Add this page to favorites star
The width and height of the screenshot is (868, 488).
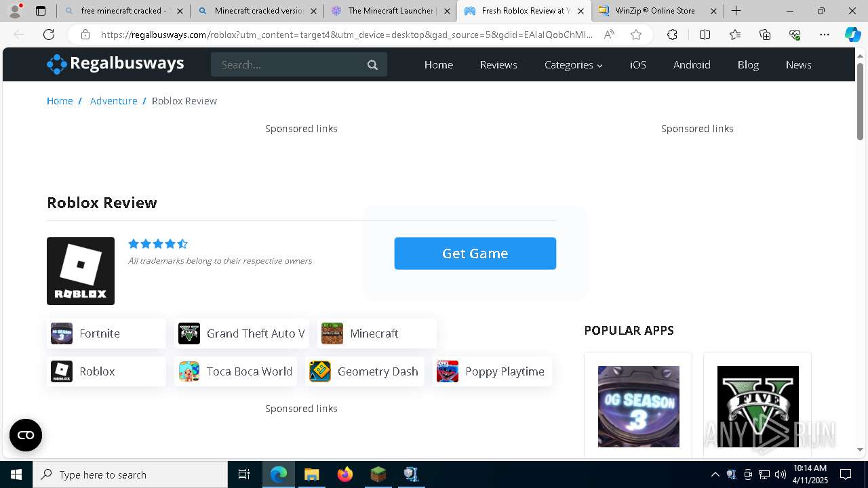tap(635, 35)
